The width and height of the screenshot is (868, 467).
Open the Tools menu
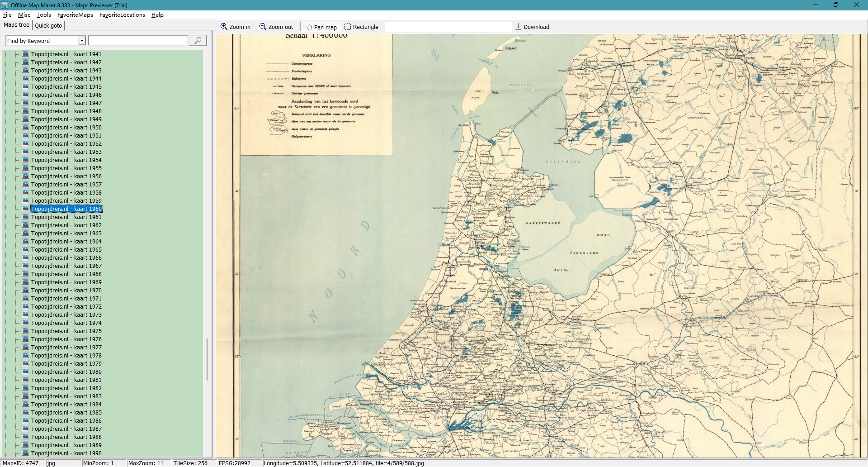[44, 15]
